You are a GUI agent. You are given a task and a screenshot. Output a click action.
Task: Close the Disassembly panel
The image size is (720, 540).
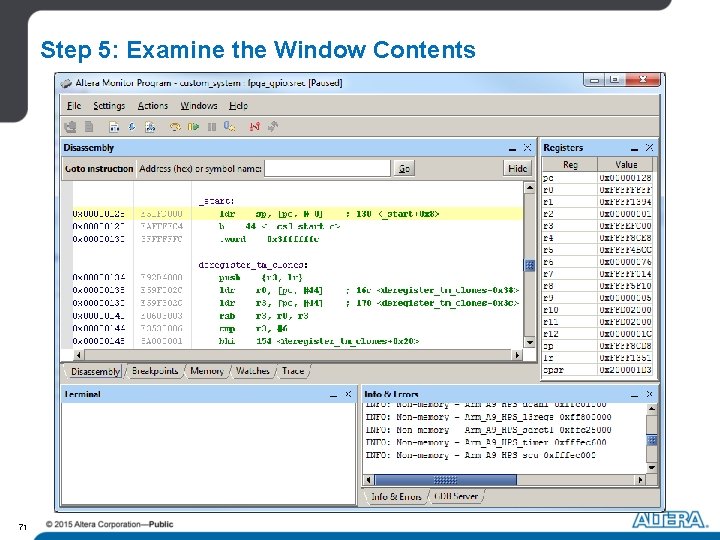pos(527,148)
